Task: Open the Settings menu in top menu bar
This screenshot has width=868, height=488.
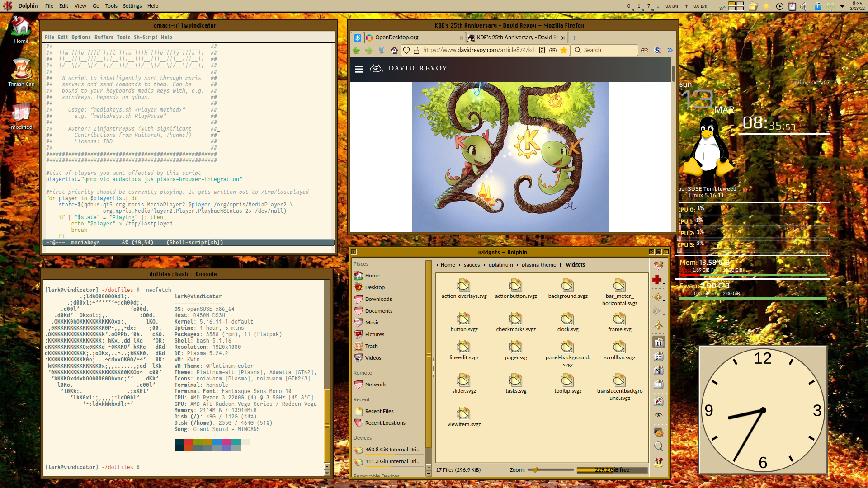Action: click(x=132, y=6)
